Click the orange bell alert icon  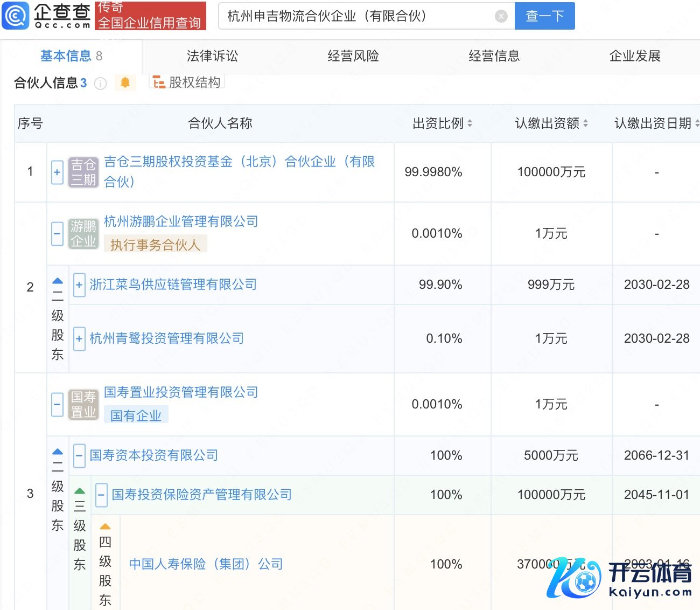[x=125, y=82]
